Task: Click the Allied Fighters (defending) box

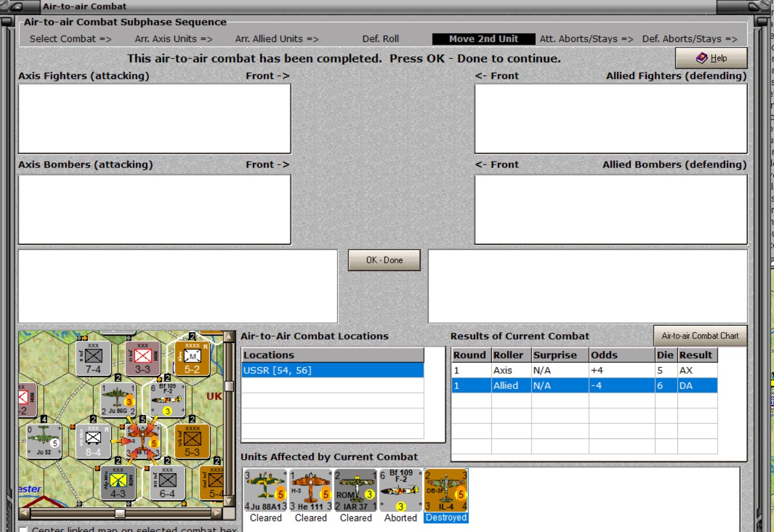Action: click(611, 119)
